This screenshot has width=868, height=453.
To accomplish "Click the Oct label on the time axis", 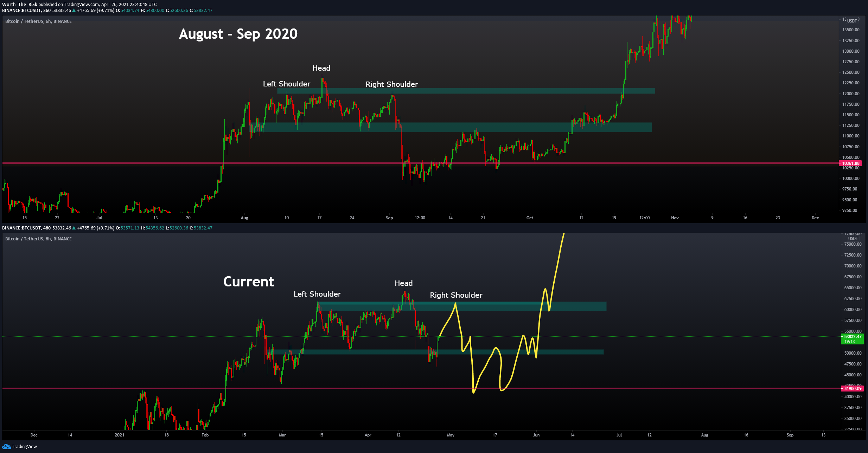I will 530,218.
